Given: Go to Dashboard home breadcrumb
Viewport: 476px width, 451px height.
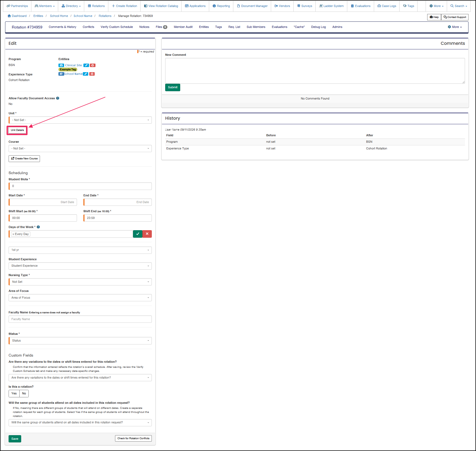Looking at the screenshot, I should (x=17, y=16).
